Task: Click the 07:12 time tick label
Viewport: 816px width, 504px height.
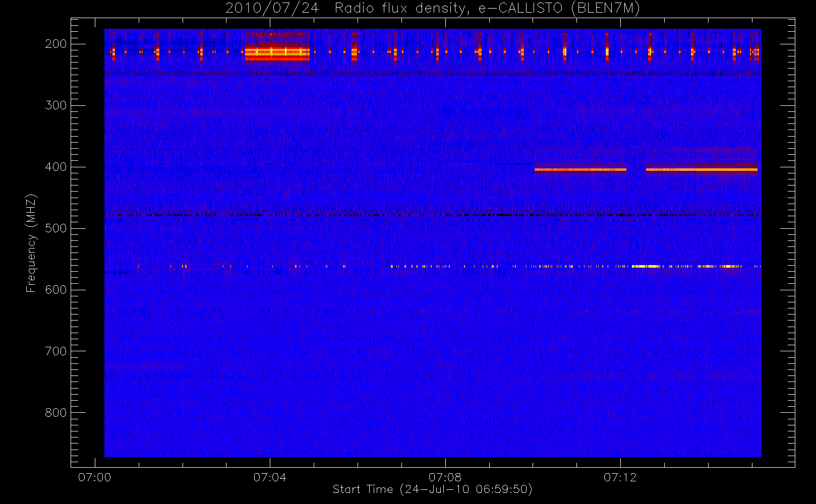Action: click(x=620, y=477)
